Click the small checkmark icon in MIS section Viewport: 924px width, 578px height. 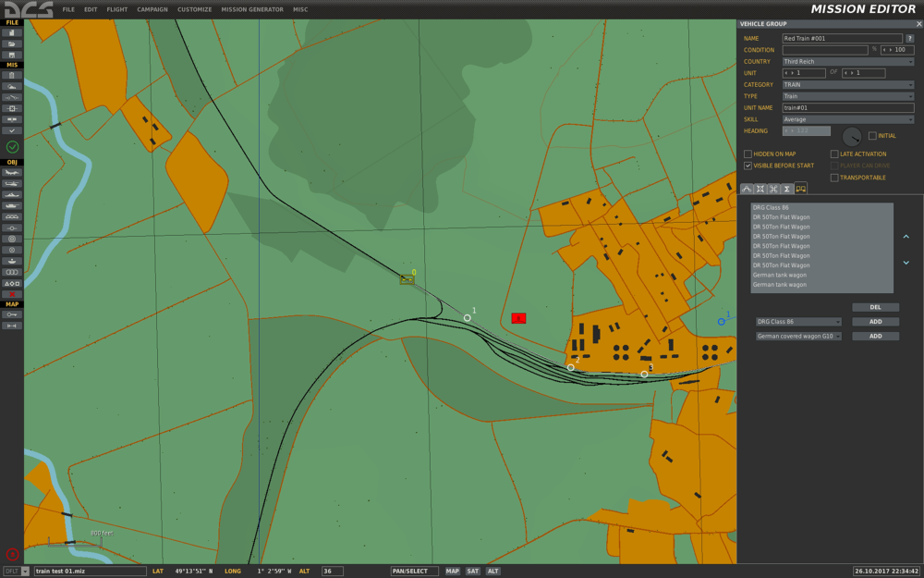point(12,130)
